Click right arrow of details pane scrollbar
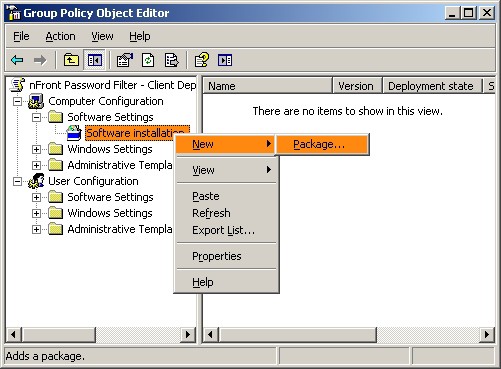Viewport: 501px width, 369px height. point(487,334)
